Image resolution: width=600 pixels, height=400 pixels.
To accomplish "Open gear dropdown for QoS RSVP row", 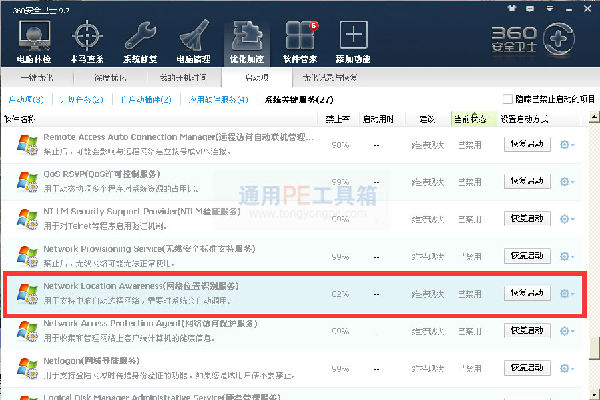I will coord(567,181).
